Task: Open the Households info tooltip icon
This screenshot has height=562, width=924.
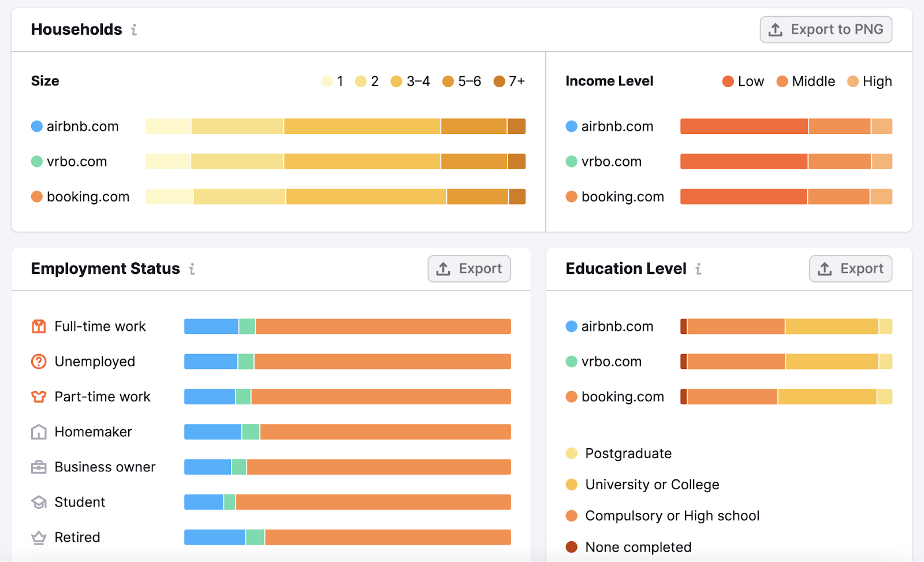Action: click(134, 30)
